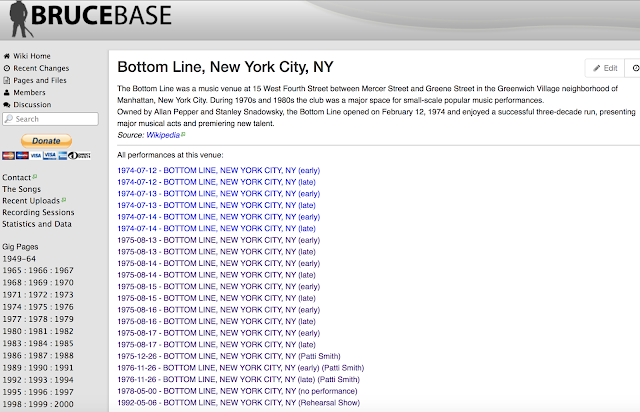Open the 1996 gig page
Image resolution: width=640 pixels, height=412 pixels.
pos(38,392)
